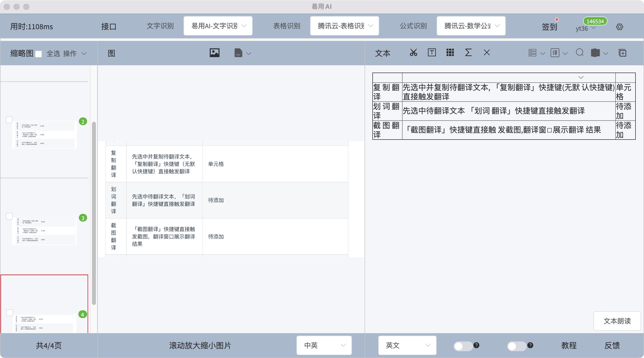Open the 腾讯云-表格识别 dropdown

(x=344, y=26)
